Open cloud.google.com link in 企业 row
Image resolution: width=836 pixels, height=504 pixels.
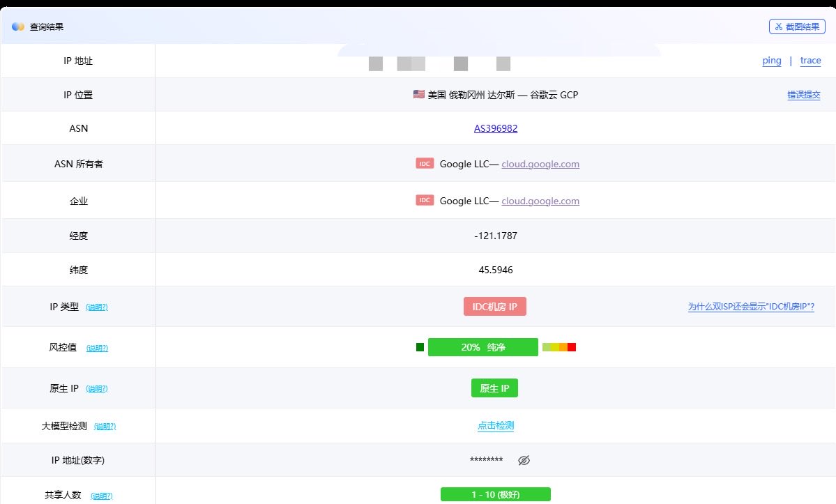click(540, 201)
